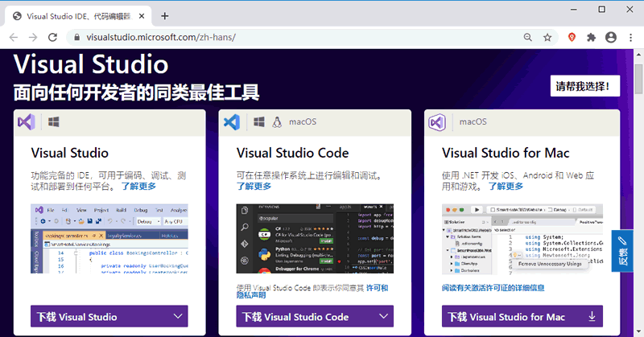Open the red location extension icon
The width and height of the screenshot is (644, 337).
pyautogui.click(x=572, y=37)
